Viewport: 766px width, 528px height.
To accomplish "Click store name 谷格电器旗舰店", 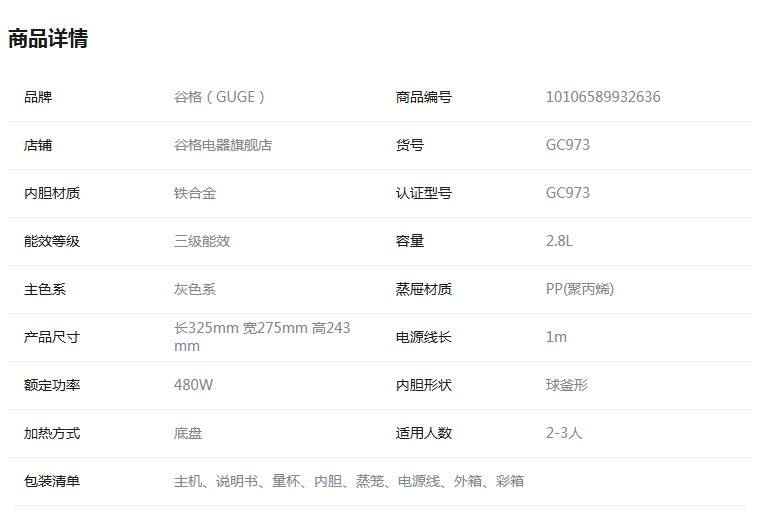I will [x=223, y=145].
